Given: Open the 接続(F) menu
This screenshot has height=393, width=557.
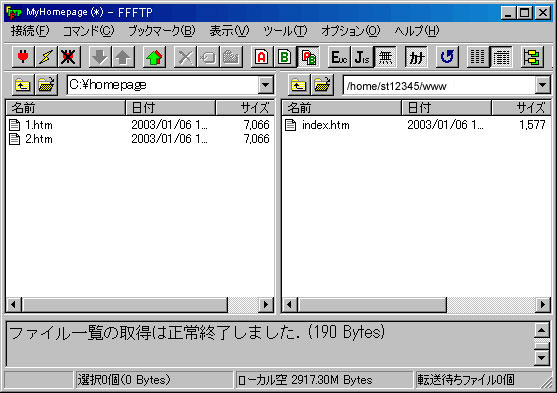Looking at the screenshot, I should [x=30, y=31].
